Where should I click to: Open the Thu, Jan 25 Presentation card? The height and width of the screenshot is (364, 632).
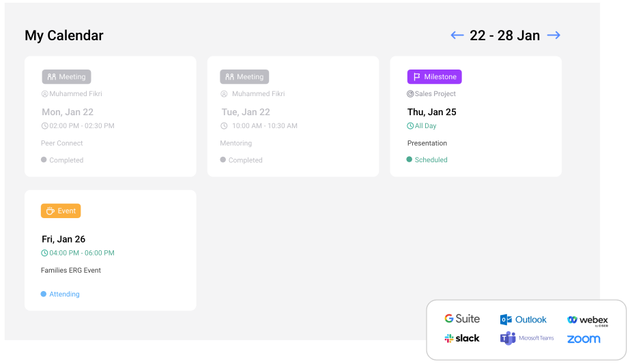(x=476, y=123)
